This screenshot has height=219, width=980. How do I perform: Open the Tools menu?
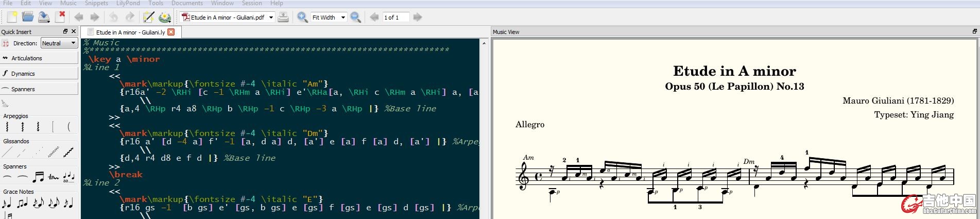coord(156,3)
